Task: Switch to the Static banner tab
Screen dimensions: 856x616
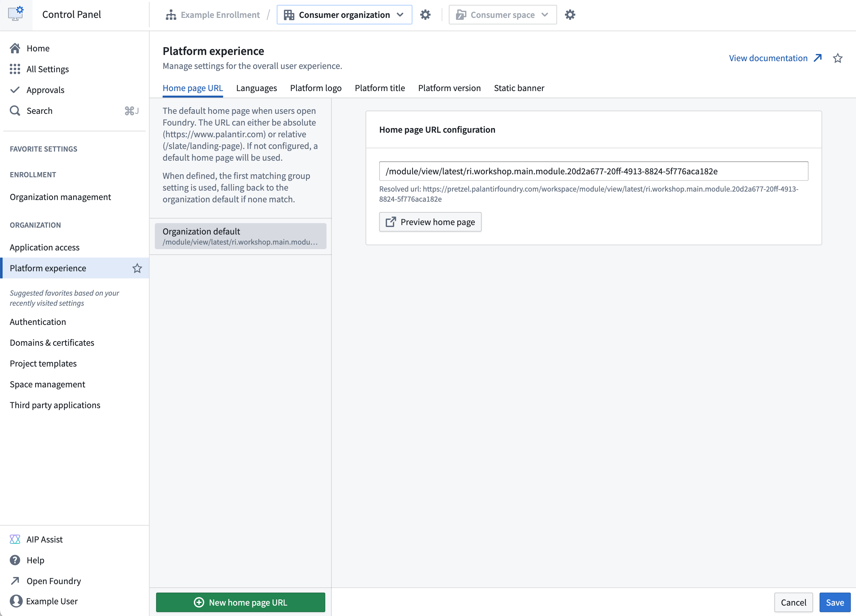Action: [x=519, y=88]
